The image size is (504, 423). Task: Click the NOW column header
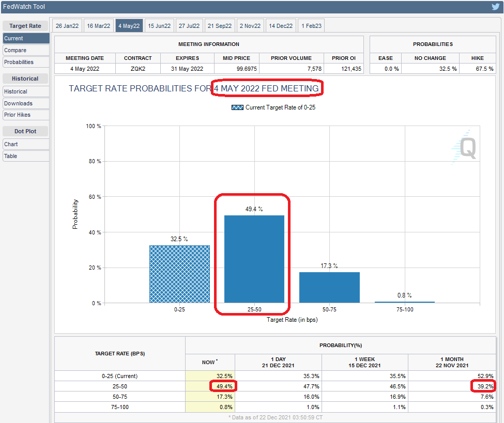(210, 362)
